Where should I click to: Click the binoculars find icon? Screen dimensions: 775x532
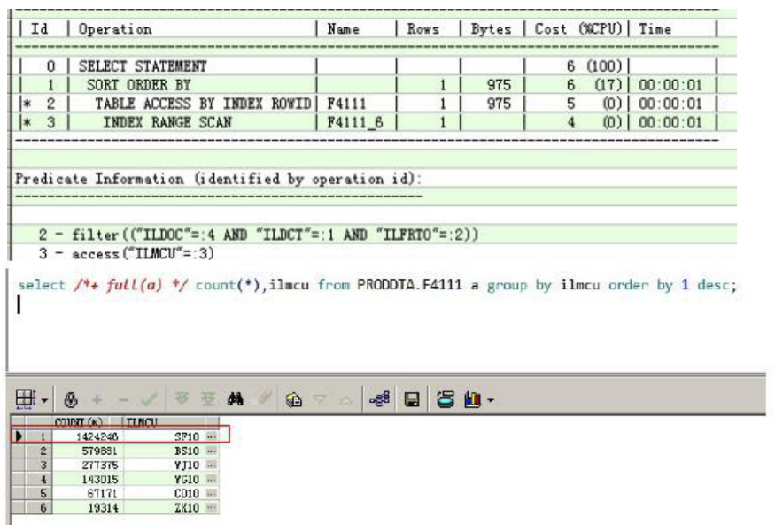pyautogui.click(x=236, y=398)
